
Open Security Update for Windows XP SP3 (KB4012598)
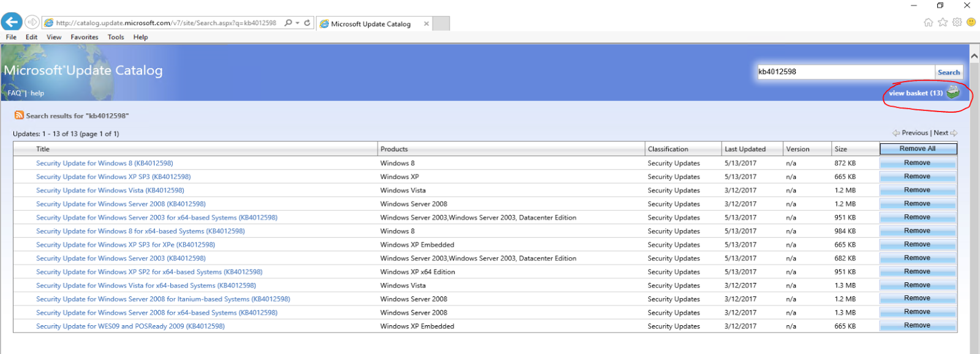[113, 176]
